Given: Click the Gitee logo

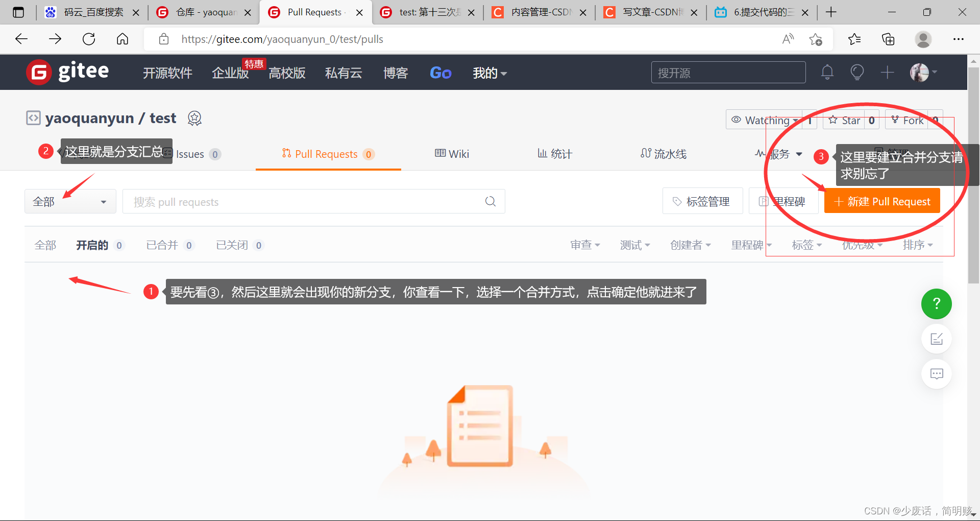Looking at the screenshot, I should (x=67, y=72).
